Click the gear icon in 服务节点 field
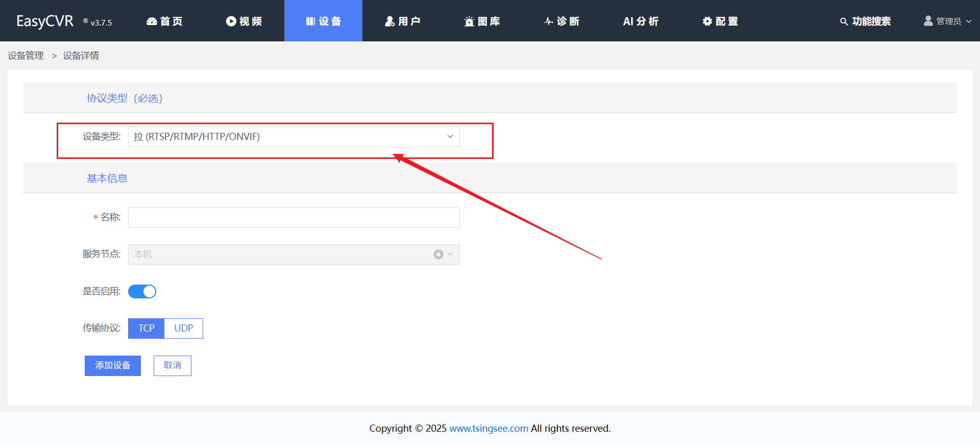 pyautogui.click(x=438, y=254)
